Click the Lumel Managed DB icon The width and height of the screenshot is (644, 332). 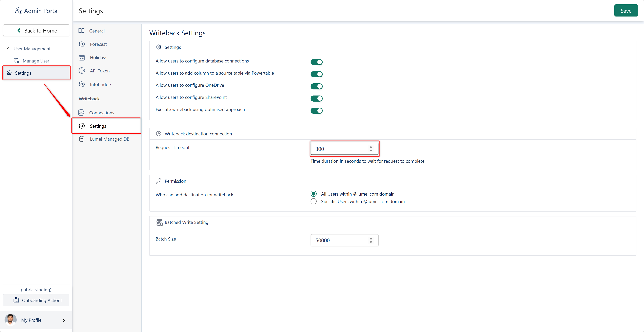(x=81, y=139)
